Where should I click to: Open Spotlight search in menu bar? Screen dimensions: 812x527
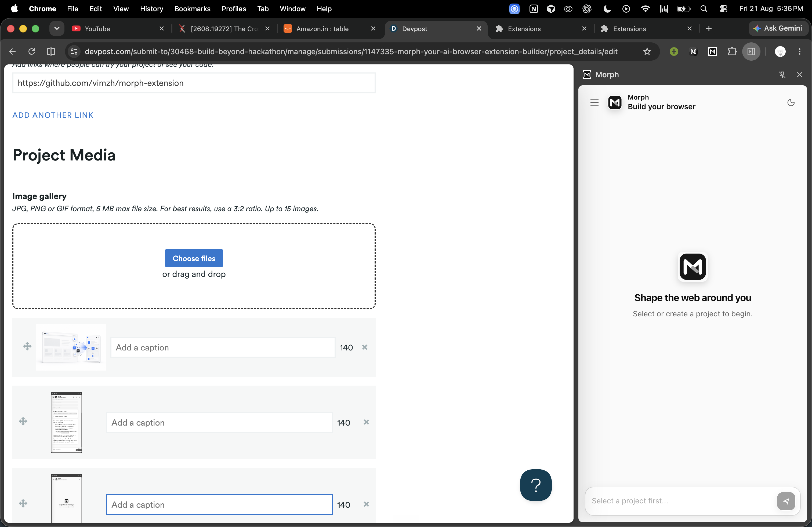click(704, 9)
